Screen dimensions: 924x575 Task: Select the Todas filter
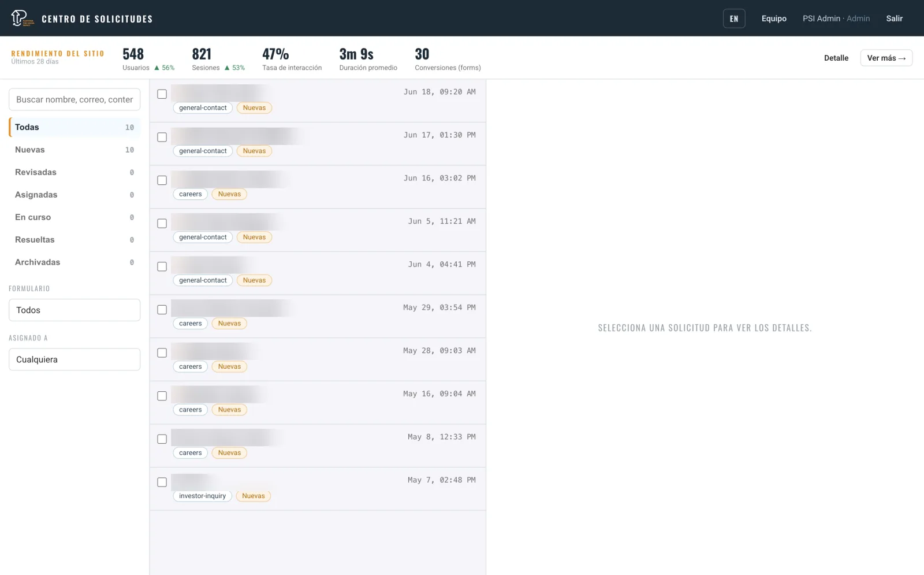pos(74,127)
